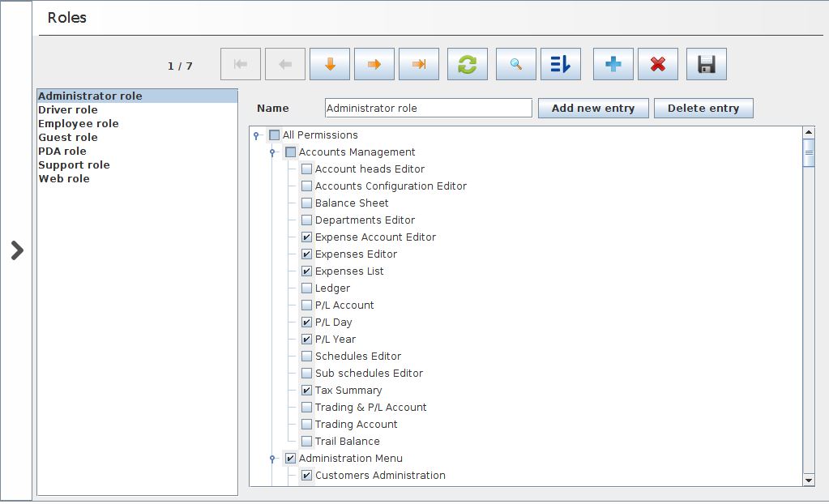Image resolution: width=829 pixels, height=504 pixels.
Task: Refresh the roles list with green arrows
Action: point(468,65)
